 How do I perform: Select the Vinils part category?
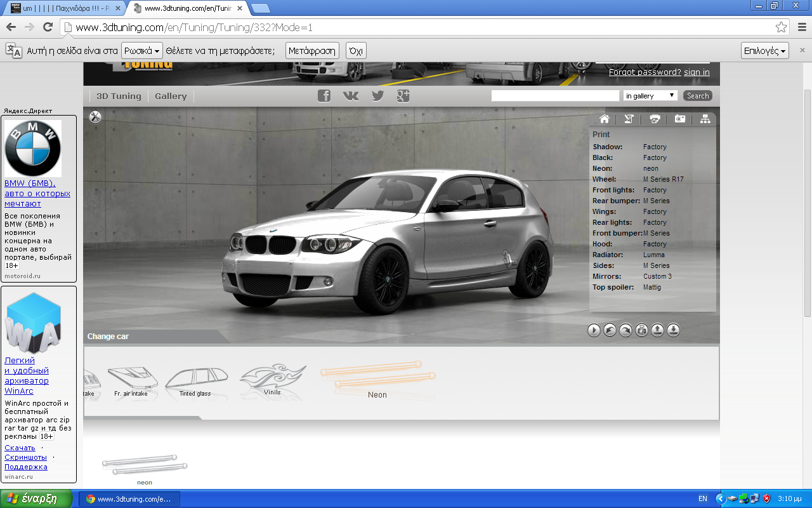(273, 379)
